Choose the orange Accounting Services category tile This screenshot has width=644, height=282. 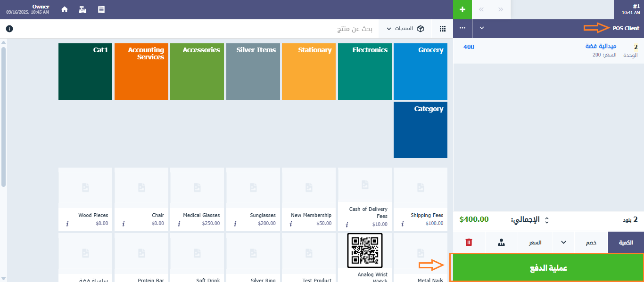click(x=141, y=72)
